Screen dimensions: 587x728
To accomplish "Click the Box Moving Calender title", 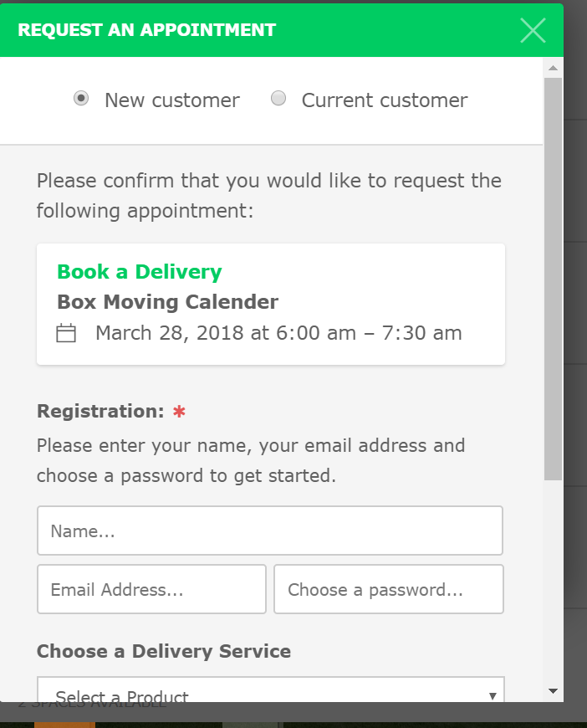I will 167,302.
